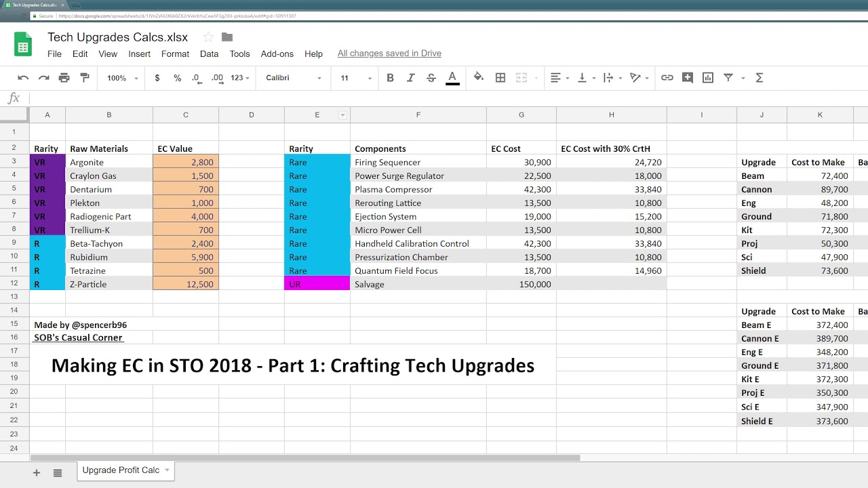Select the Salvage 150,000 cost cell

(521, 284)
